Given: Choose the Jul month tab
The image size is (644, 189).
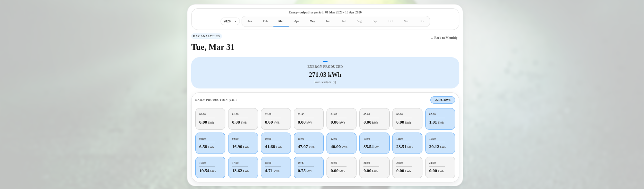Looking at the screenshot, I should coord(343,21).
